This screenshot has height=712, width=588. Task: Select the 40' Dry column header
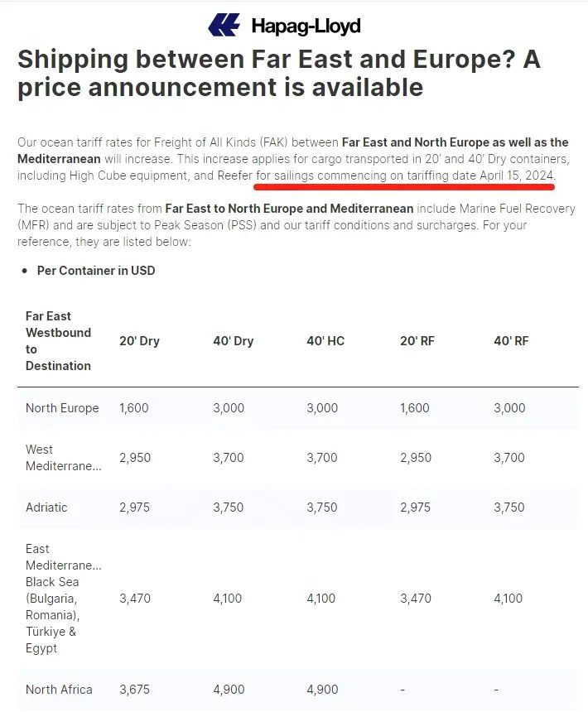(x=234, y=341)
